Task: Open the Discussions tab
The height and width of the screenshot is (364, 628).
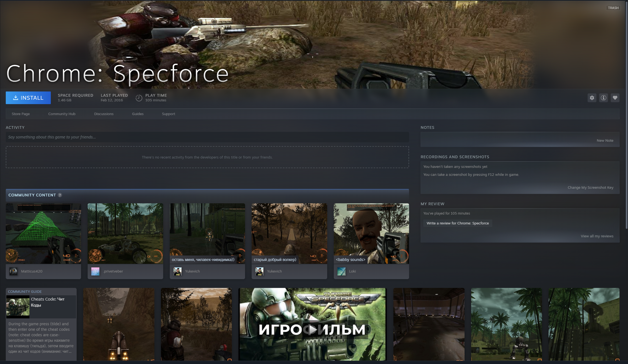Action: click(x=104, y=114)
